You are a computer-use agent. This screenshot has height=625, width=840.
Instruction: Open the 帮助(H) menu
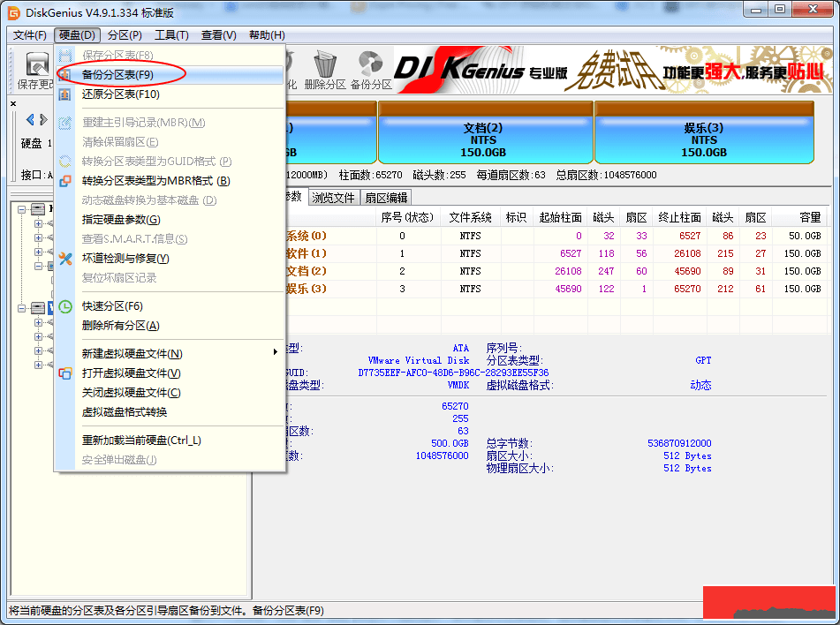point(267,34)
